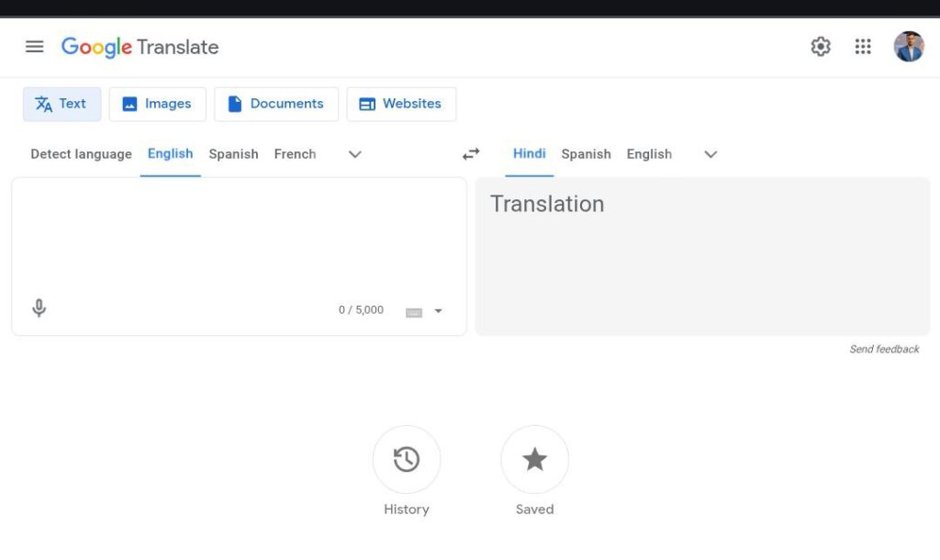Open the Google apps grid
940x560 pixels.
(x=863, y=46)
